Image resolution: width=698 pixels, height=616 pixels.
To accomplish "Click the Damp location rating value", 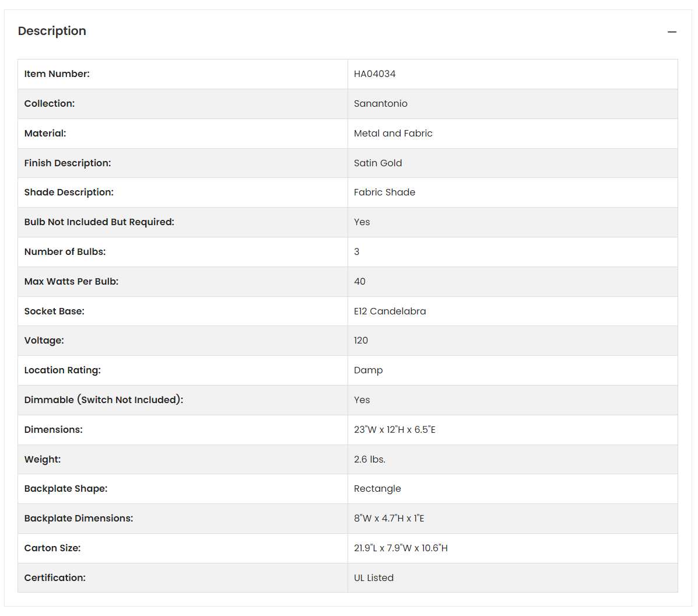I will (x=368, y=370).
